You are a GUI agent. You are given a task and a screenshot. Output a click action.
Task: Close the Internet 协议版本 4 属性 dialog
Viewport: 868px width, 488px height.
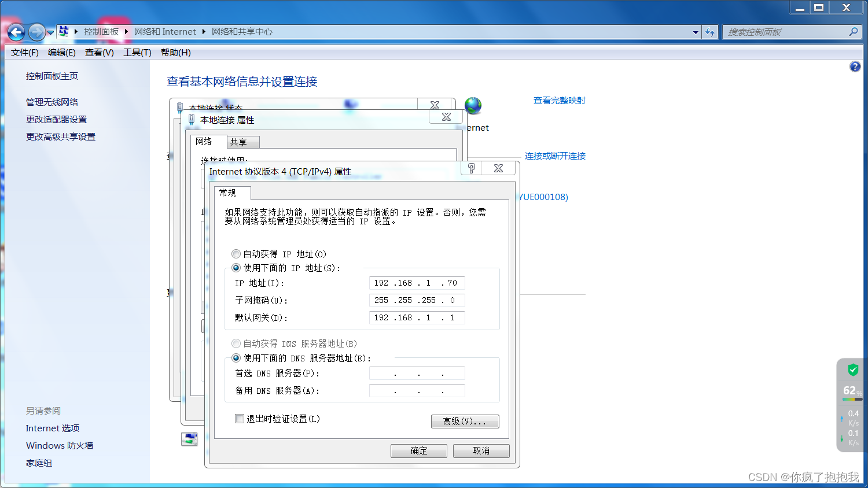(x=498, y=168)
